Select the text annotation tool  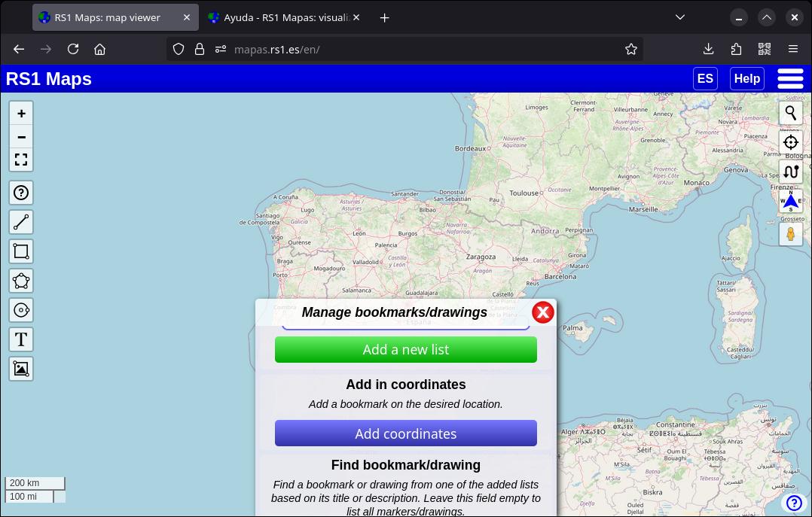[x=21, y=339]
